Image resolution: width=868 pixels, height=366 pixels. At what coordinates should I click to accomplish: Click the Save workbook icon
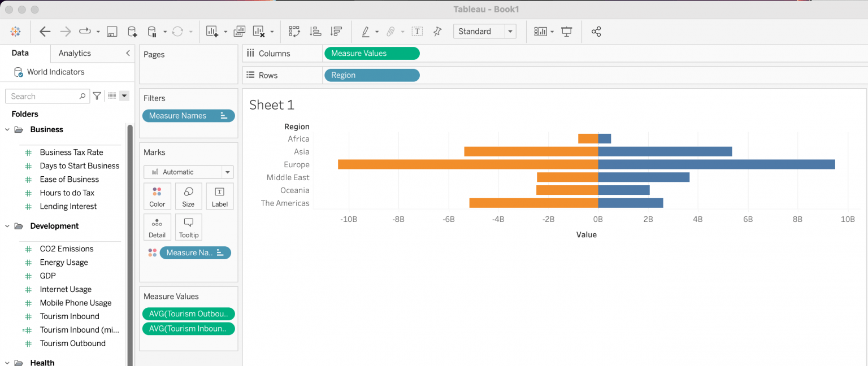tap(112, 31)
